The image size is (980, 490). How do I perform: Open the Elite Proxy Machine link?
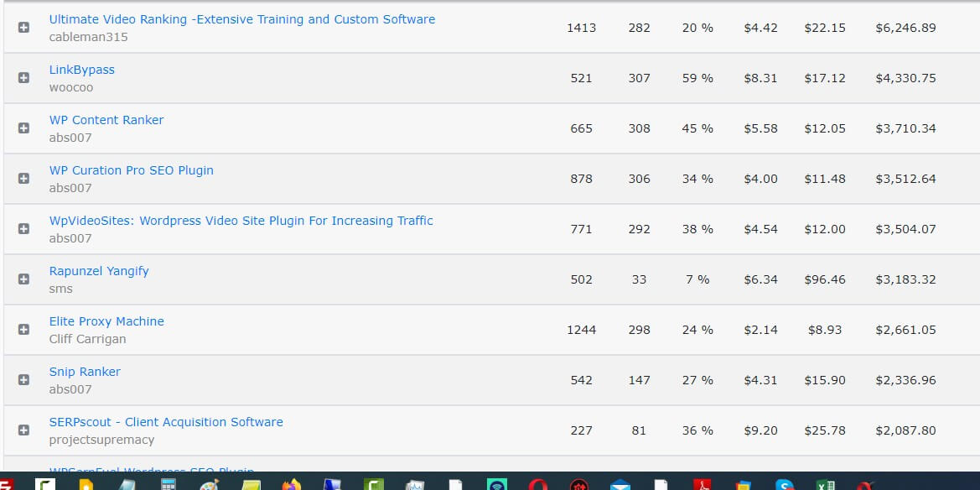(106, 321)
